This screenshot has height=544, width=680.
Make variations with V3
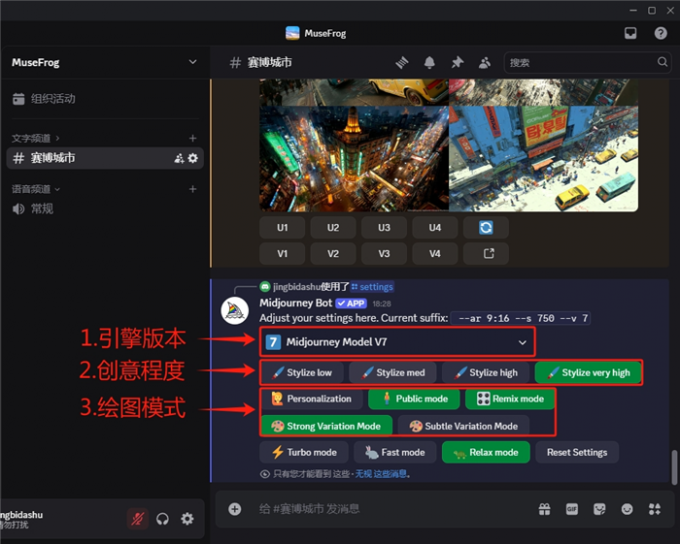click(384, 253)
